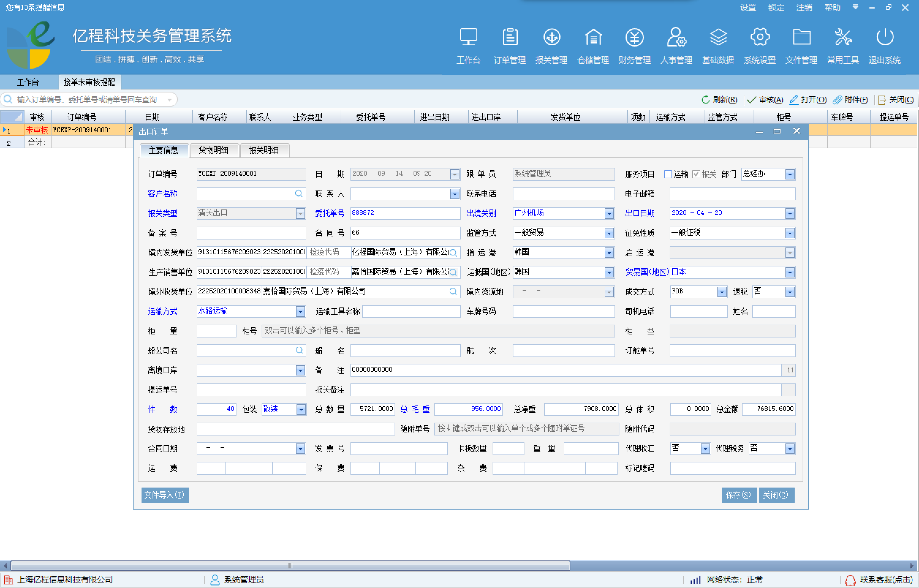
Task: Switch to the 货物明细 tab
Action: [x=214, y=150]
